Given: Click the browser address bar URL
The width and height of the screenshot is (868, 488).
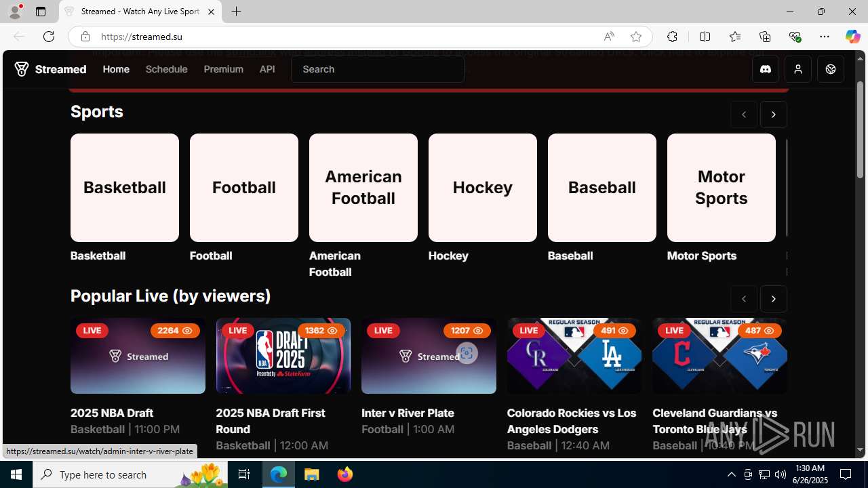Looking at the screenshot, I should click(142, 37).
